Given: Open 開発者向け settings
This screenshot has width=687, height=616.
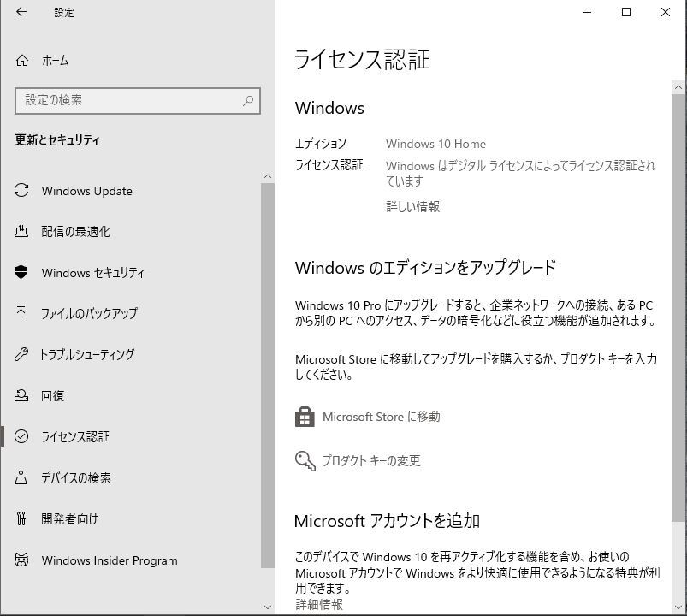Looking at the screenshot, I should click(69, 518).
